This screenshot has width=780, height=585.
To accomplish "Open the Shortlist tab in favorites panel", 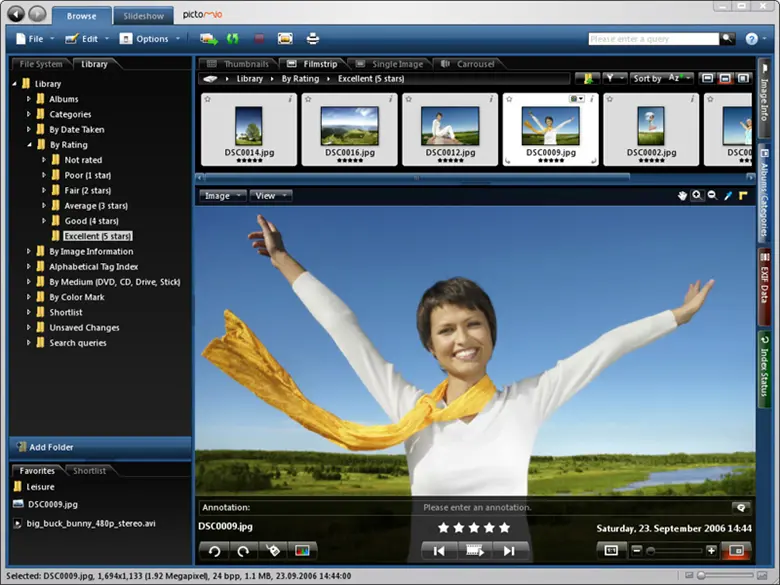I will 89,471.
